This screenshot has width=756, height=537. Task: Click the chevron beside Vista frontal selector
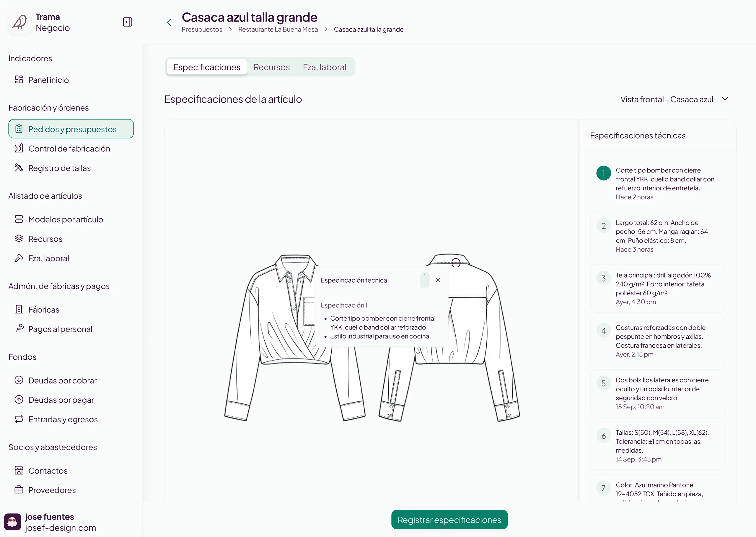[725, 99]
